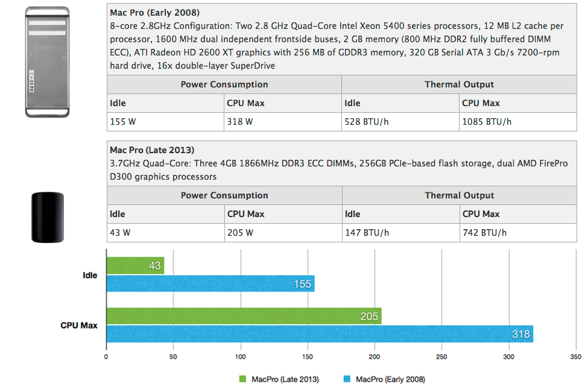The width and height of the screenshot is (585, 392).
Task: Click the 'CPU Max' chart axis label
Action: (x=79, y=325)
